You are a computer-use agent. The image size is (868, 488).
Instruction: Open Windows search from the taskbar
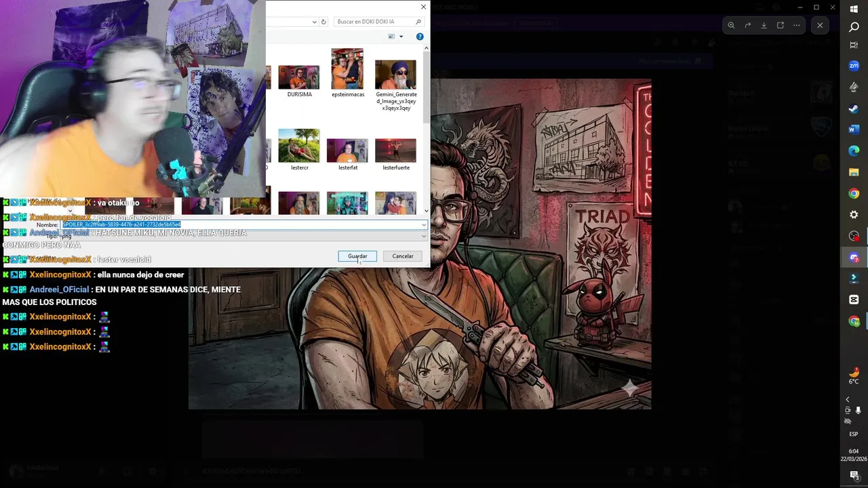coord(854,27)
